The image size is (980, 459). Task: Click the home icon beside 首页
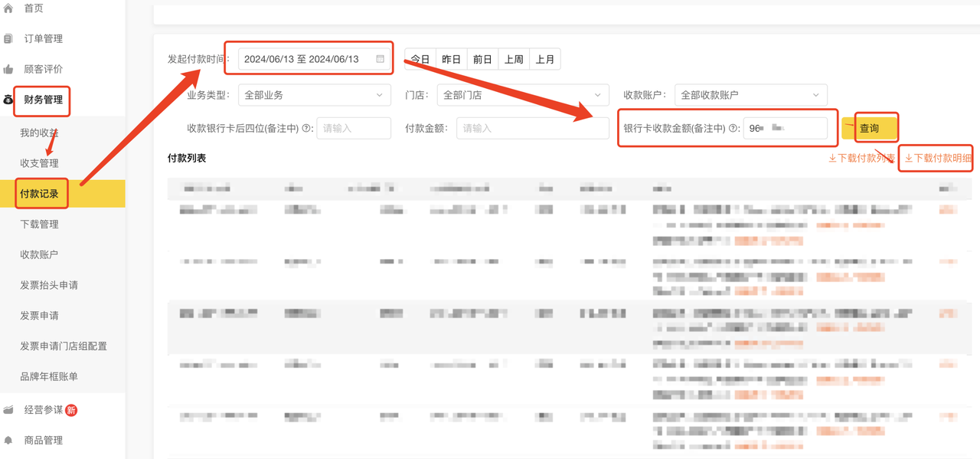8,8
